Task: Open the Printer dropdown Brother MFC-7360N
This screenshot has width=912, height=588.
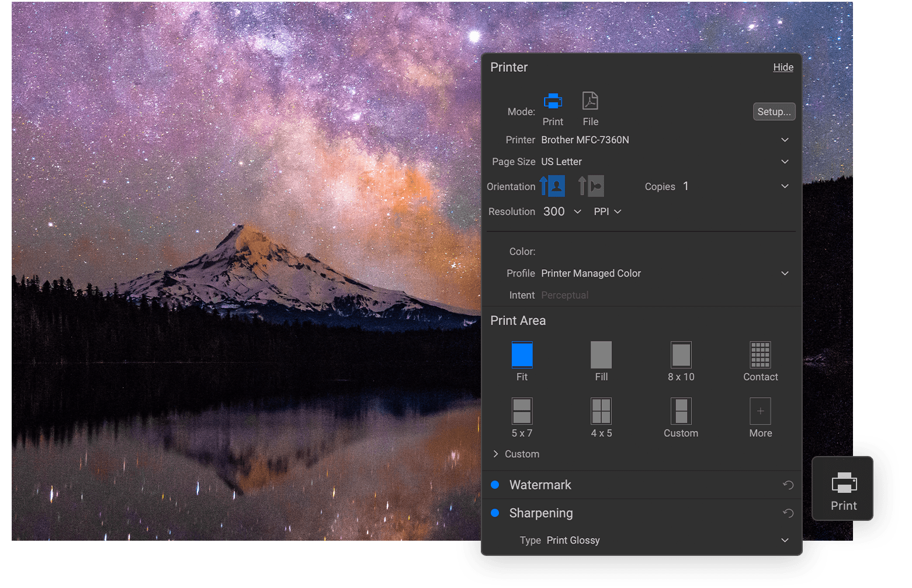Action: (665, 140)
